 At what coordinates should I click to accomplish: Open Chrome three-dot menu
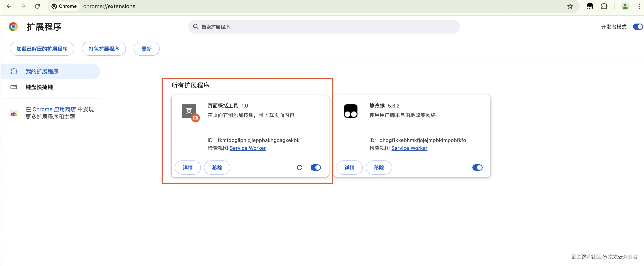[639, 6]
